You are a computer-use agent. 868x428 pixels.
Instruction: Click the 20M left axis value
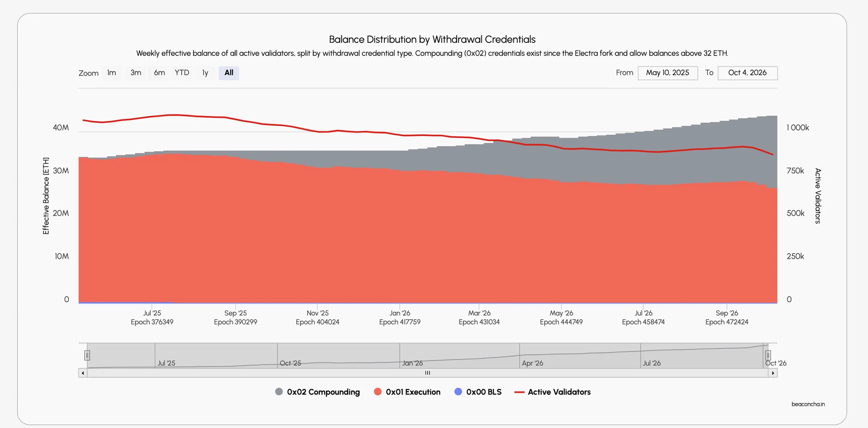pos(61,213)
